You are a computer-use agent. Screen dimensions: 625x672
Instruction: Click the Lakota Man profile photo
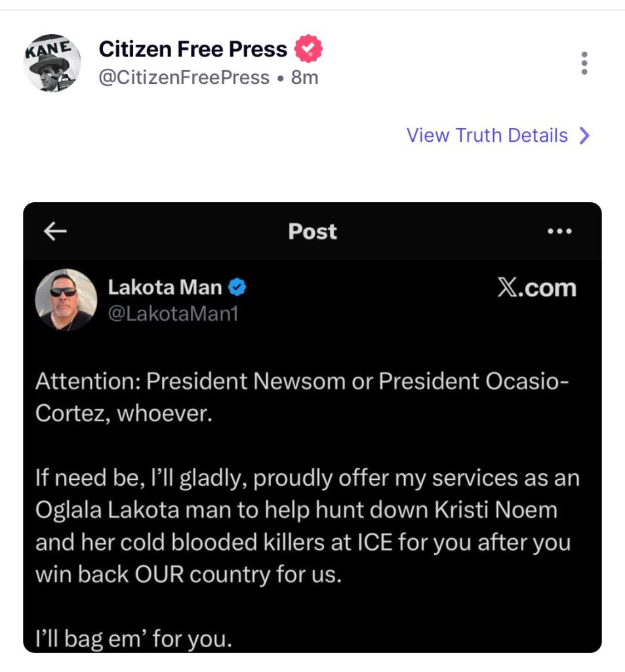66,299
